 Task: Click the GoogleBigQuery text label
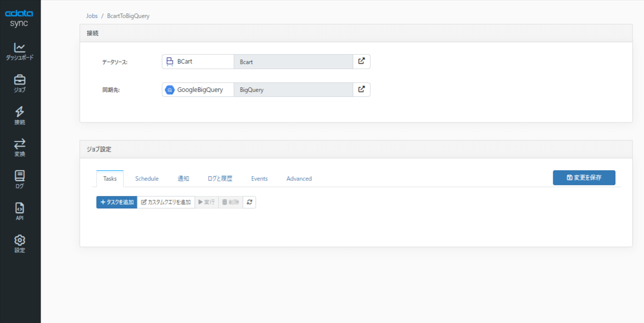(x=200, y=90)
